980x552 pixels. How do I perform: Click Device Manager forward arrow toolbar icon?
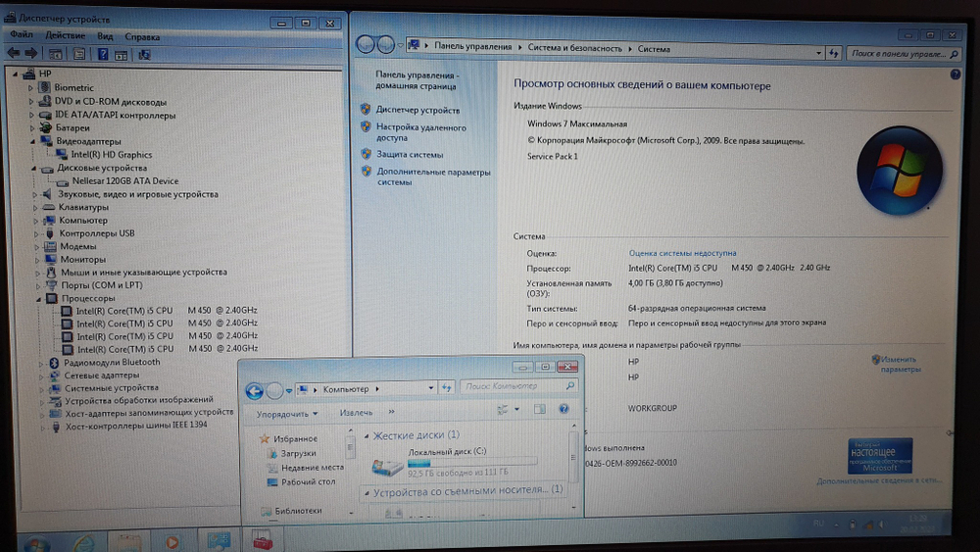pos(30,53)
